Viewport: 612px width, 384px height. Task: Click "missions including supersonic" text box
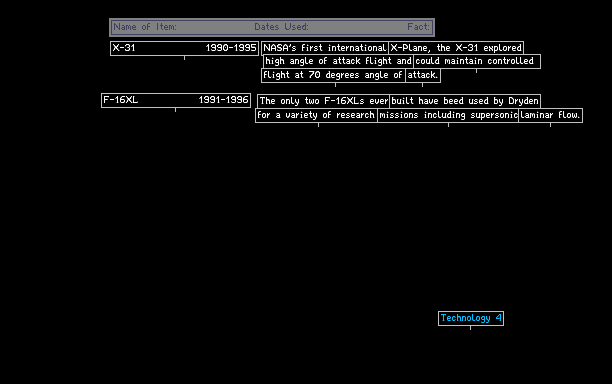tap(448, 115)
